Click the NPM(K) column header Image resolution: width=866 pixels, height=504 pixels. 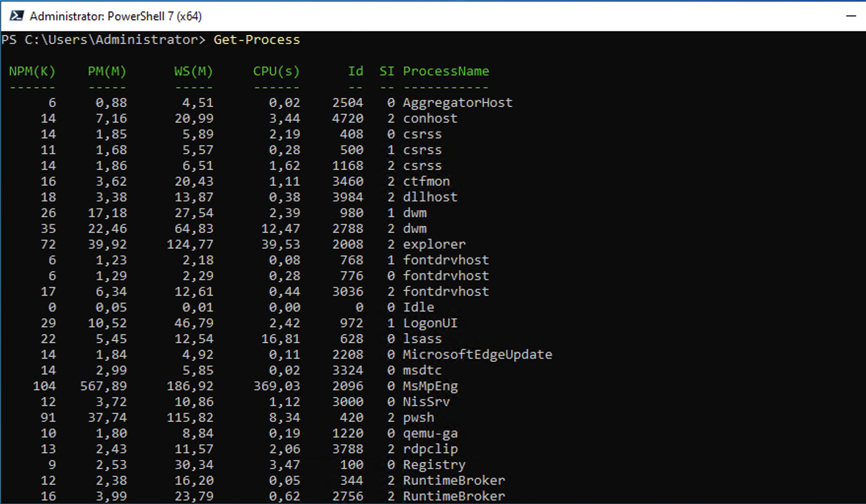pos(32,71)
